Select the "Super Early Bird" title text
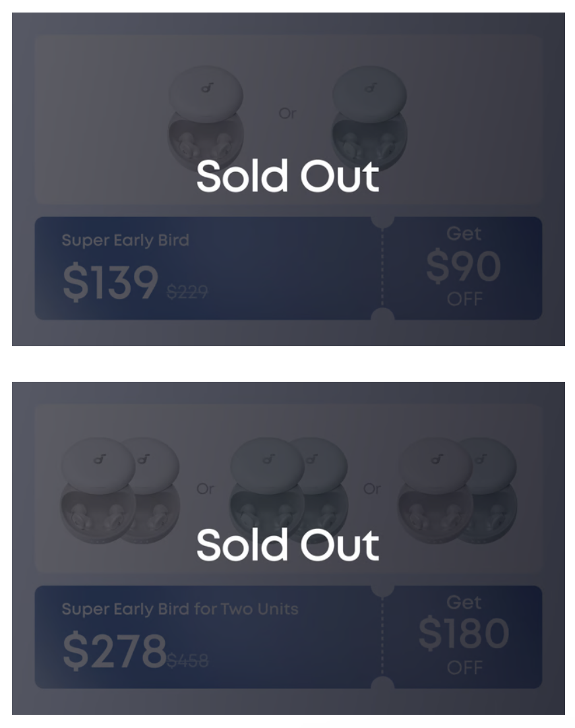Screen dimensions: 575x728 coord(125,240)
